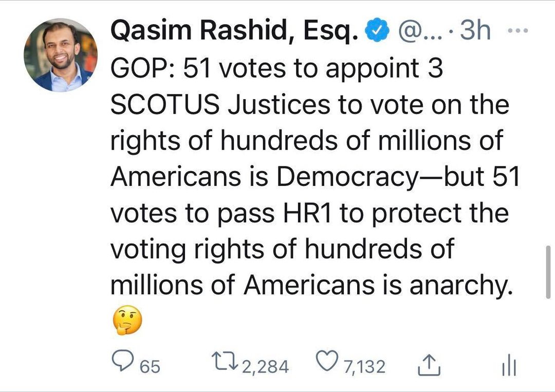The width and height of the screenshot is (555, 392).
Task: Retweet using the arrows icon
Action: pos(225,360)
